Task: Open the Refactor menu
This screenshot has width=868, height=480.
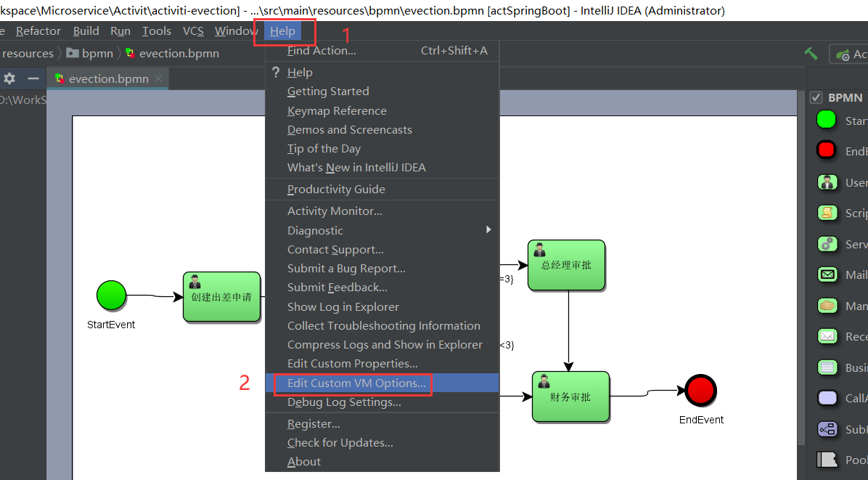Action: point(38,31)
